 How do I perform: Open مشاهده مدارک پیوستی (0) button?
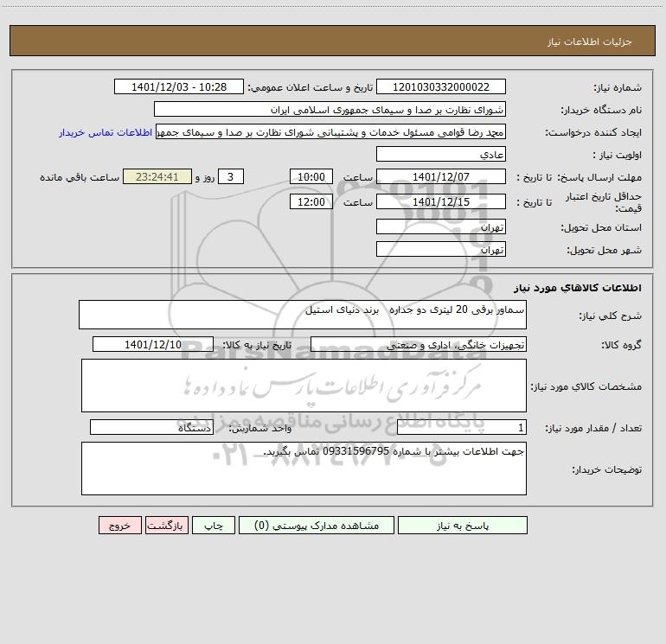pyautogui.click(x=317, y=526)
